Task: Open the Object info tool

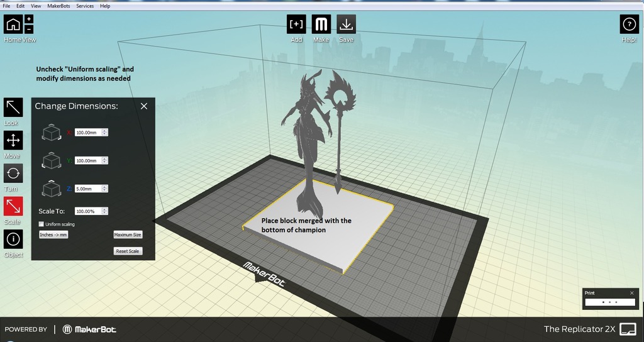Action: [x=13, y=239]
